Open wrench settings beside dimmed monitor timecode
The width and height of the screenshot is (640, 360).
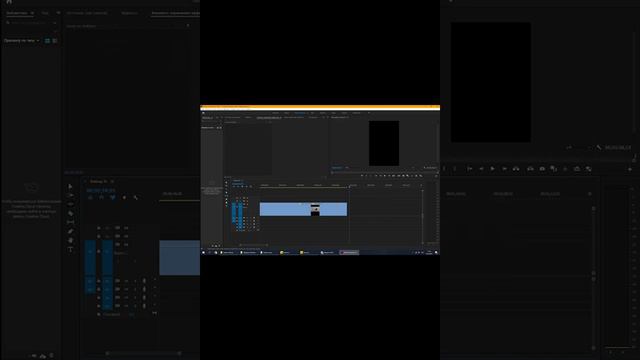(x=598, y=147)
